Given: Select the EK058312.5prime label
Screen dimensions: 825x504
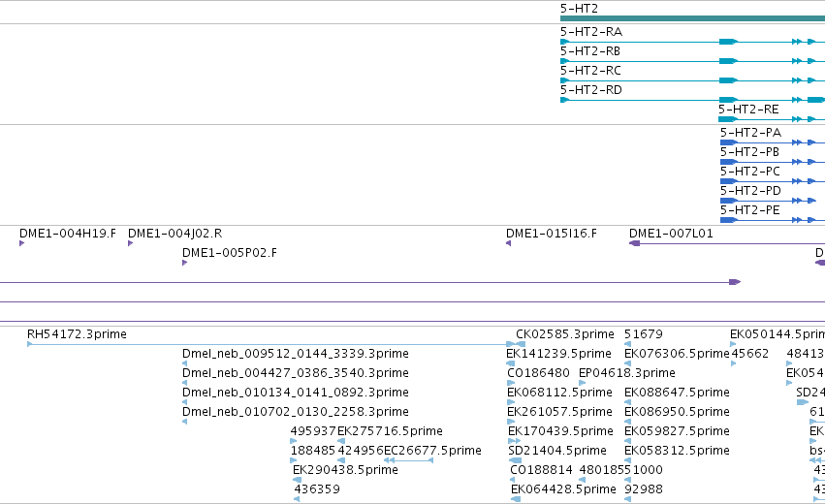Looking at the screenshot, I should [677, 451].
